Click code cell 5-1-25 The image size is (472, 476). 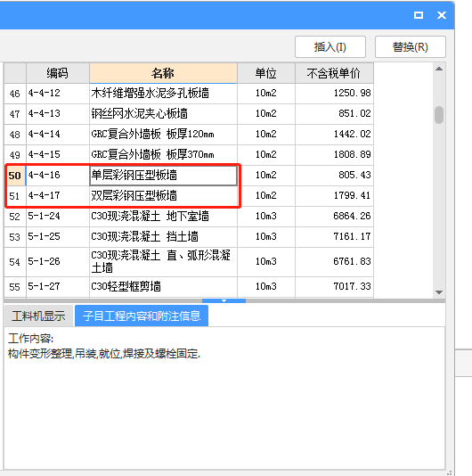tap(58, 237)
